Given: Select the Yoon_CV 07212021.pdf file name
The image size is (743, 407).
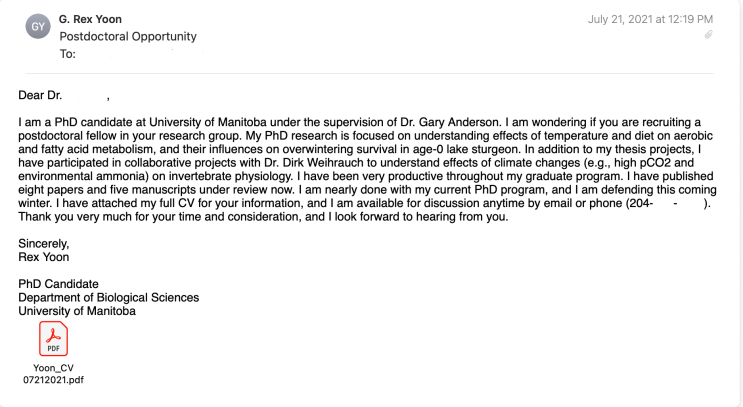Looking at the screenshot, I should [x=53, y=376].
